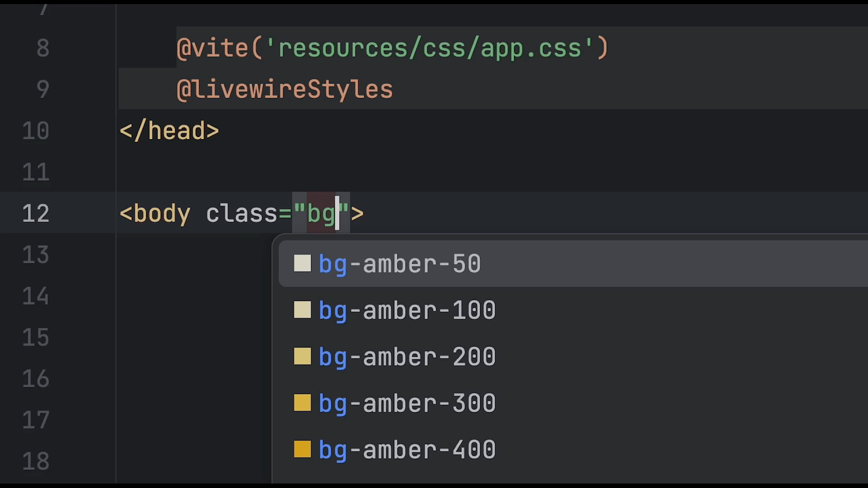Click the @livewireStyles directive
The width and height of the screenshot is (868, 488).
285,89
